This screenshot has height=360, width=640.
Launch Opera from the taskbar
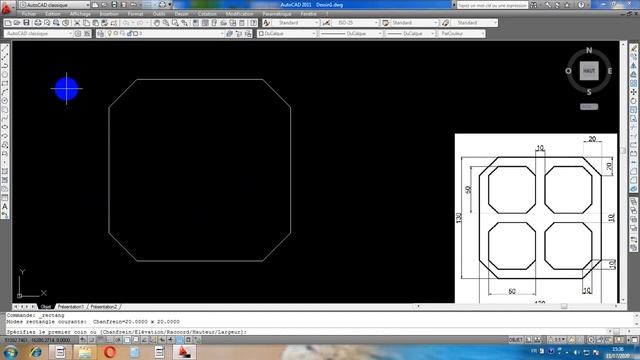tap(109, 352)
